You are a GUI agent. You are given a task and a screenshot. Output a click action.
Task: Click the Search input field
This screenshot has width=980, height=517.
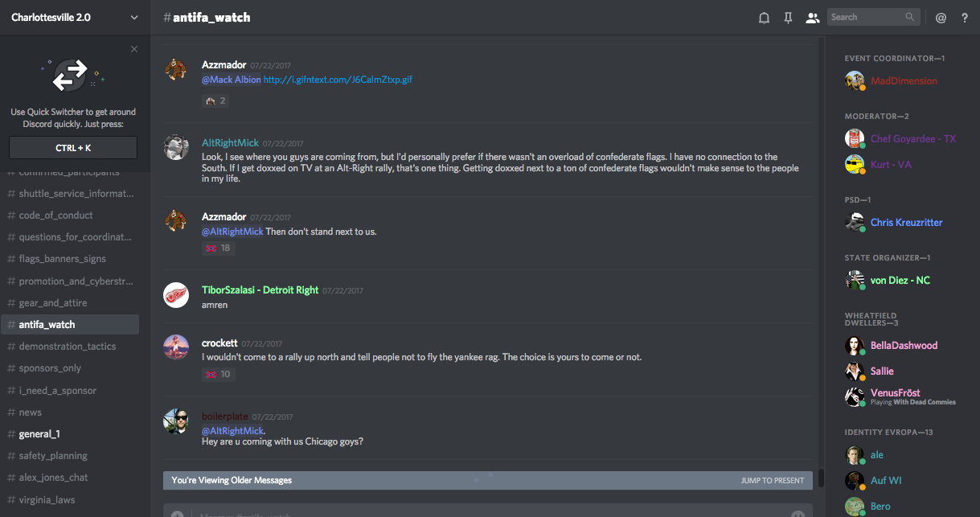(865, 17)
